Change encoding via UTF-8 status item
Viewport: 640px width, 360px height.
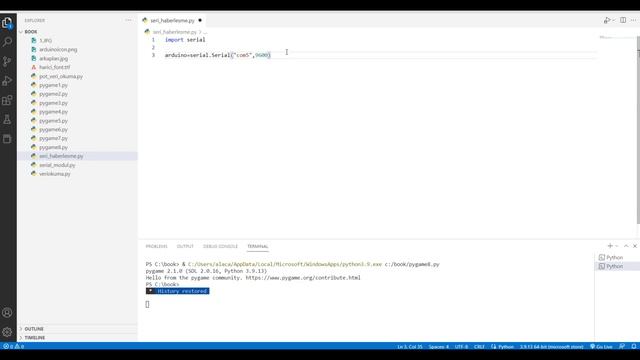click(461, 347)
